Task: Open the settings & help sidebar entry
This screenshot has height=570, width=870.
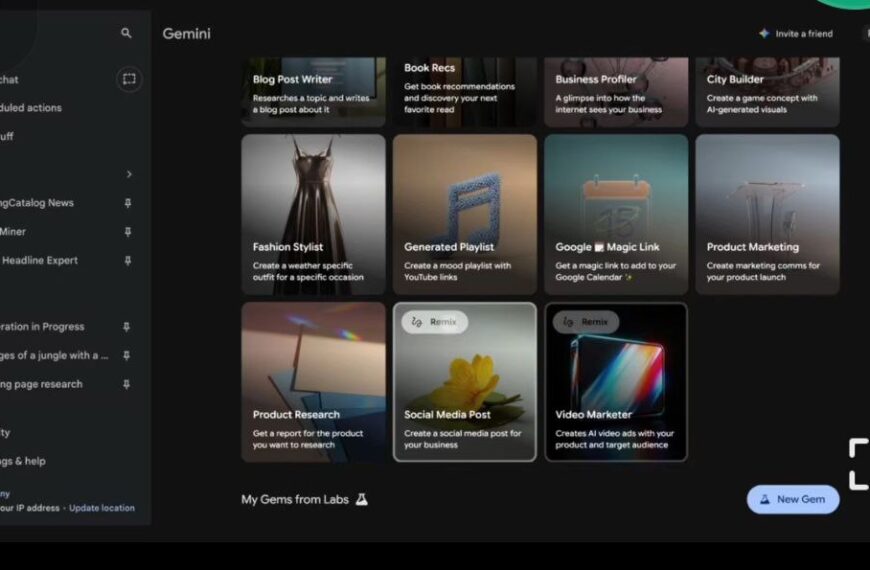Action: coord(23,461)
